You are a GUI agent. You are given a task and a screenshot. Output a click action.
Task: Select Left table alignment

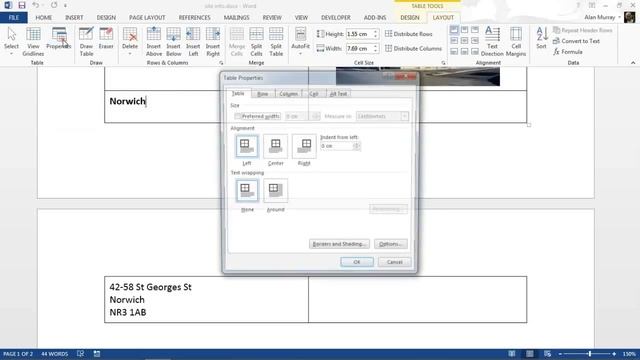247,146
